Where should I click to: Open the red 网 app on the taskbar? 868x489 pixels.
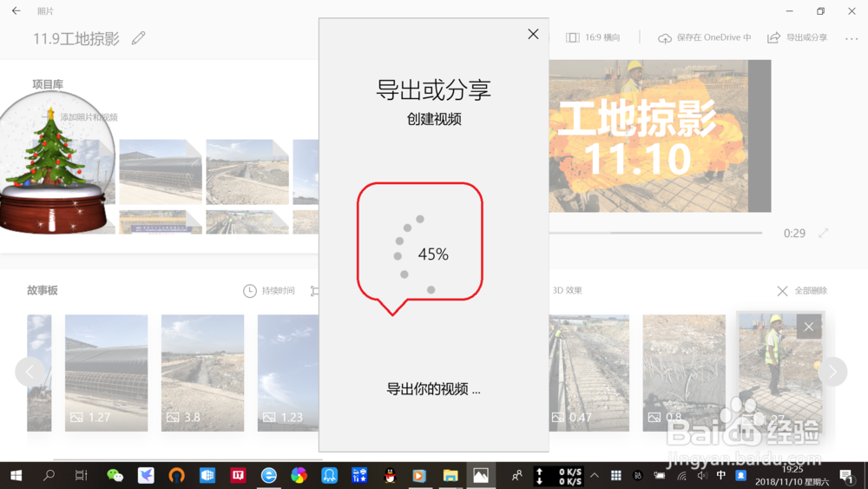point(238,475)
